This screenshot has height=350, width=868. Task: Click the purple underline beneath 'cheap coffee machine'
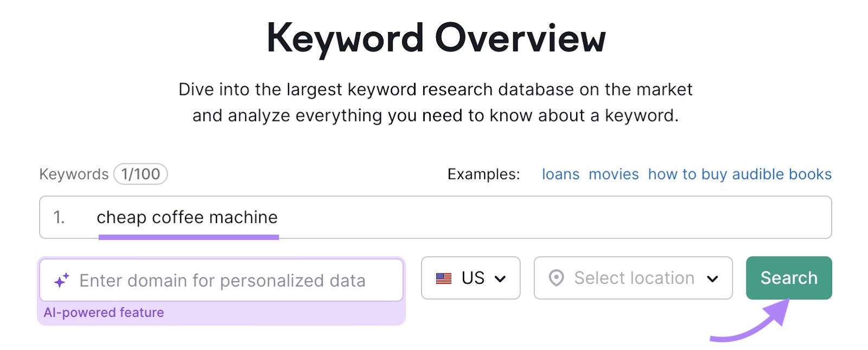point(189,236)
